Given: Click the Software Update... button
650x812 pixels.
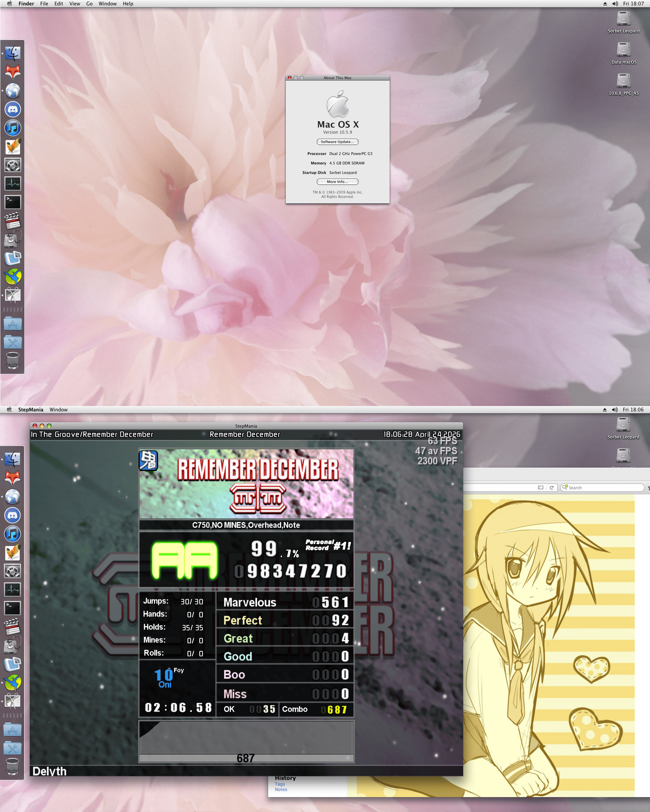Looking at the screenshot, I should coord(337,142).
